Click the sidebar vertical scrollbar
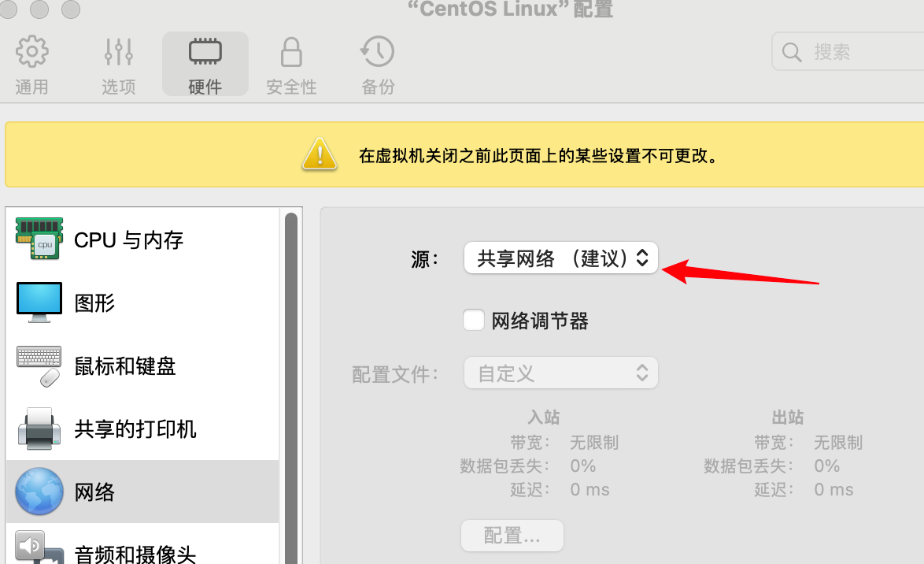The height and width of the screenshot is (564, 924). pyautogui.click(x=291, y=387)
